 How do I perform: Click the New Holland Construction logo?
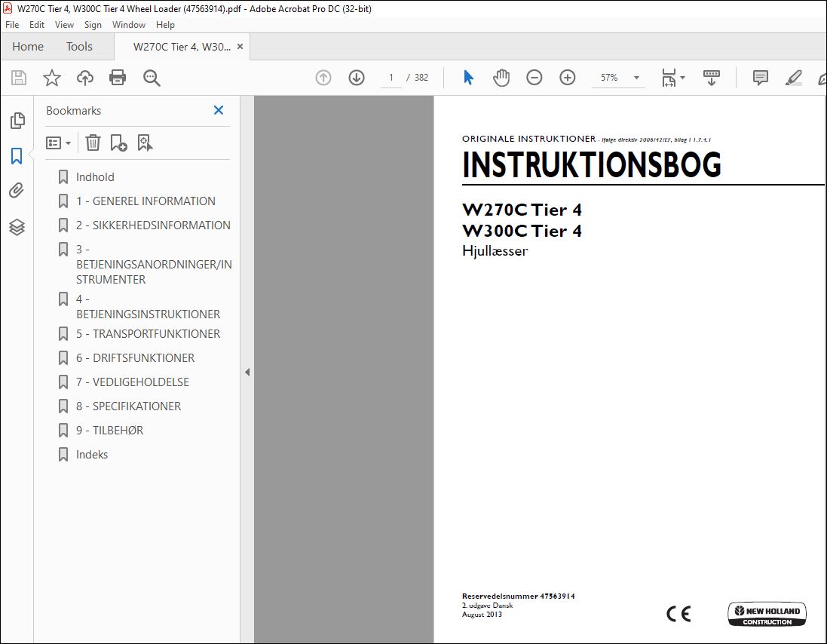click(x=767, y=615)
